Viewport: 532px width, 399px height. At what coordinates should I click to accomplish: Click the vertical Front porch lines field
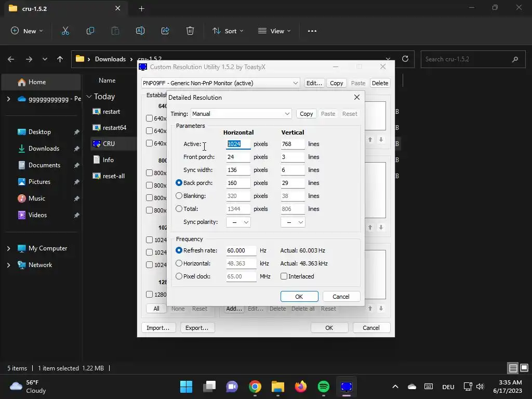[x=292, y=157]
